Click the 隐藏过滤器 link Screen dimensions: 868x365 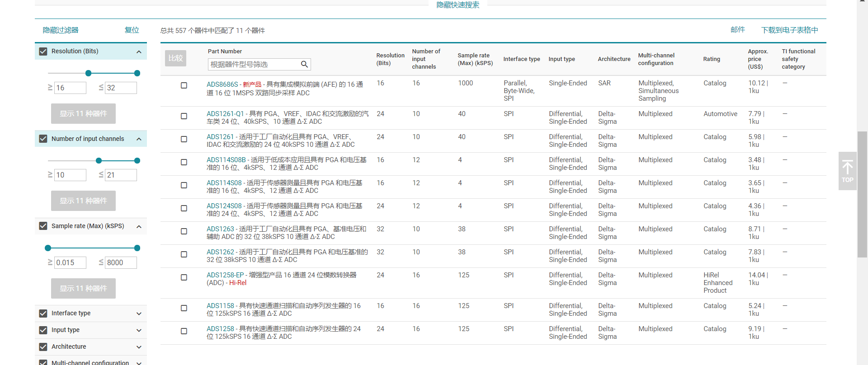tap(61, 30)
